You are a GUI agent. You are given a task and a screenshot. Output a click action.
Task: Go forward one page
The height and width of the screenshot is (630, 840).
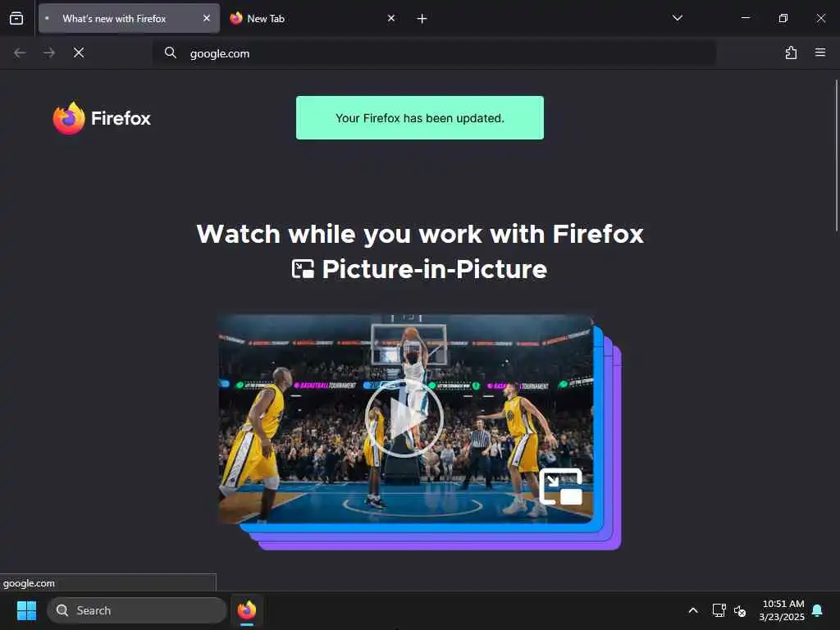point(49,52)
